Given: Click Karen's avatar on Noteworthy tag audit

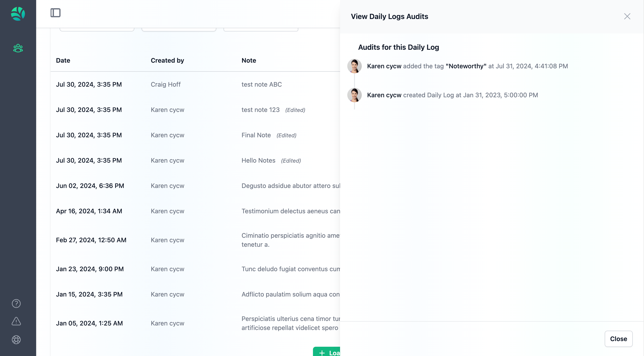Looking at the screenshot, I should click(354, 66).
